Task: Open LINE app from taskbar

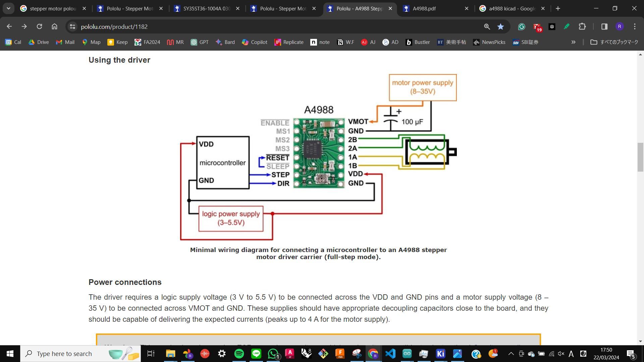Action: tap(256, 354)
